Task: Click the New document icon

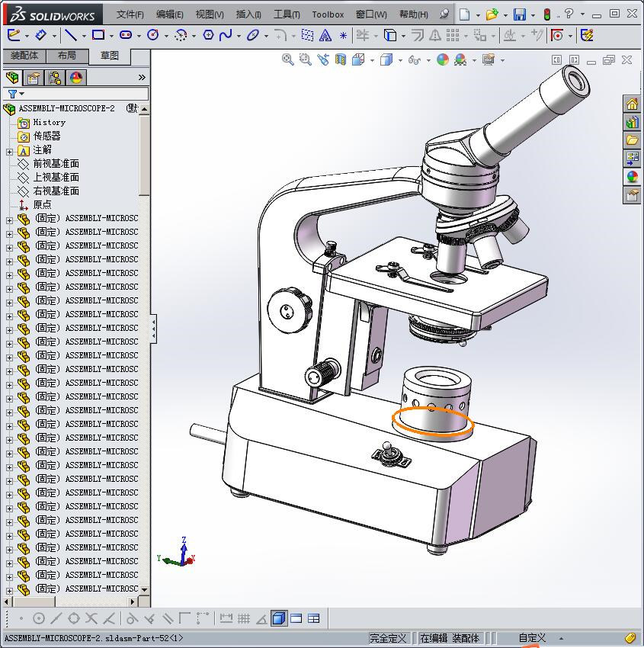Action: coord(465,14)
